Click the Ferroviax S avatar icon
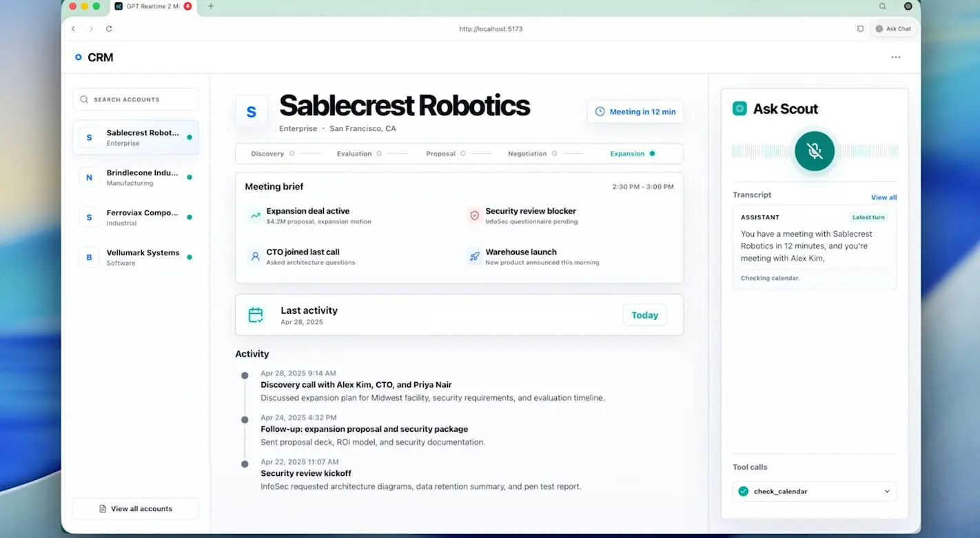The height and width of the screenshot is (538, 980). point(89,217)
